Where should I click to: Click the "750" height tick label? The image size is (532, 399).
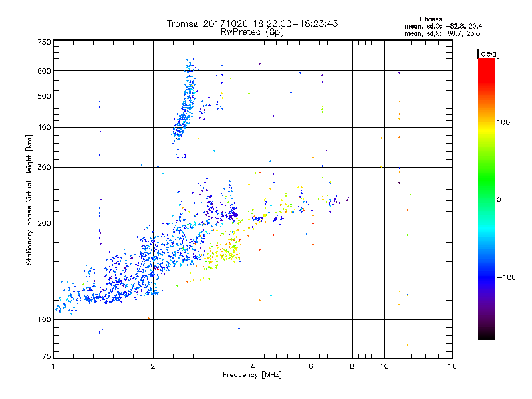coord(45,42)
